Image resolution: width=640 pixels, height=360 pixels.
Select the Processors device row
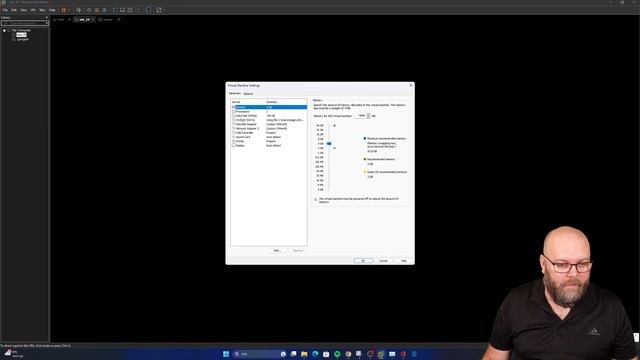tap(269, 111)
